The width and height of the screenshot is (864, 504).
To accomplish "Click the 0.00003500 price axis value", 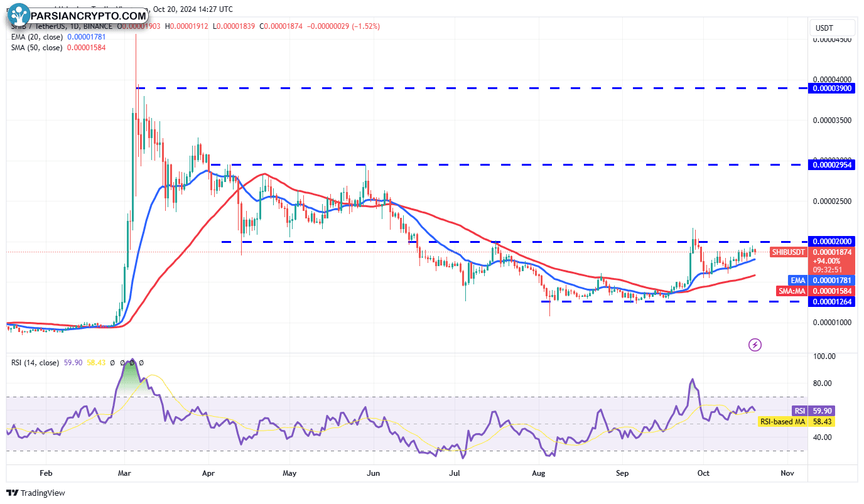I will click(x=833, y=120).
